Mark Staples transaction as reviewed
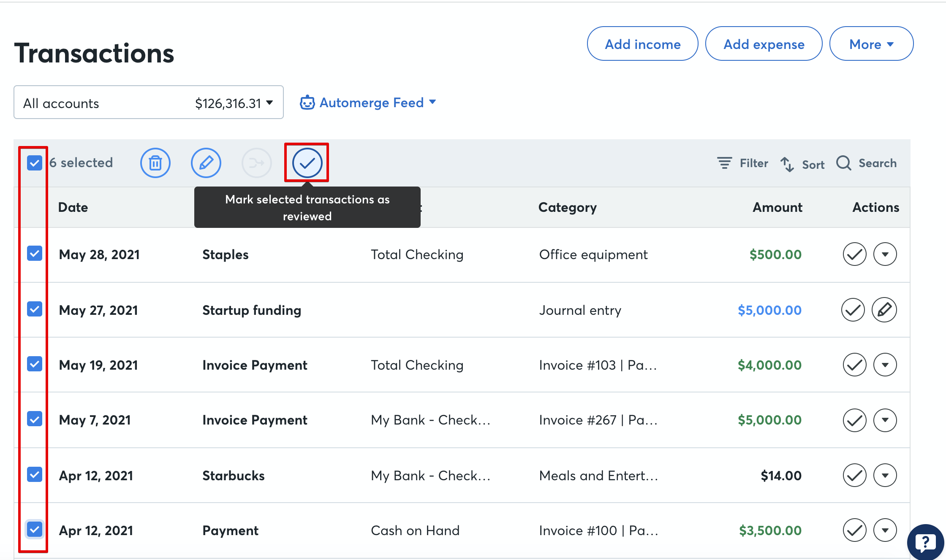 [x=854, y=254]
